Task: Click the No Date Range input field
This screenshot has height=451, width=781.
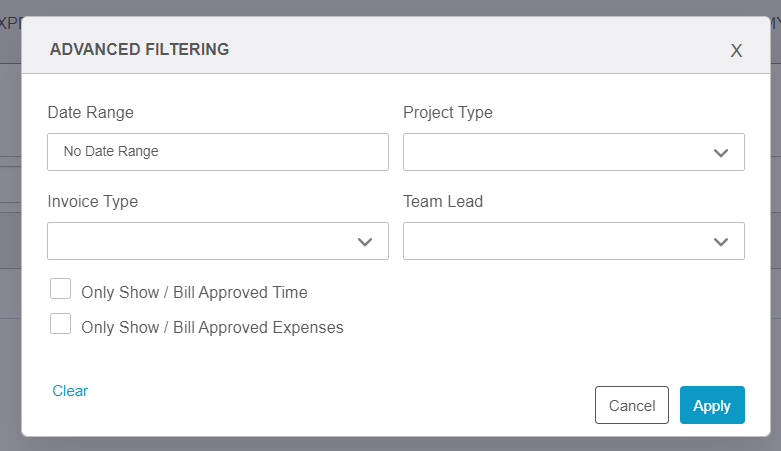Action: (218, 151)
